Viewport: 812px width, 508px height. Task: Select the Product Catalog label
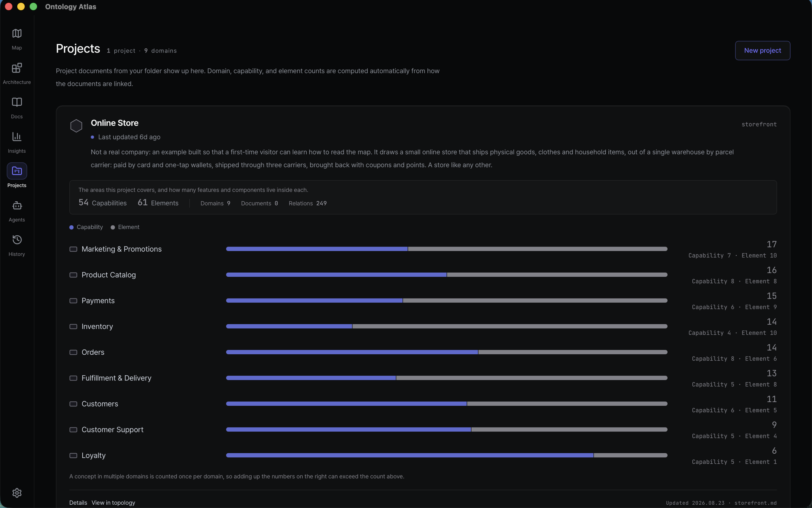[x=109, y=275]
